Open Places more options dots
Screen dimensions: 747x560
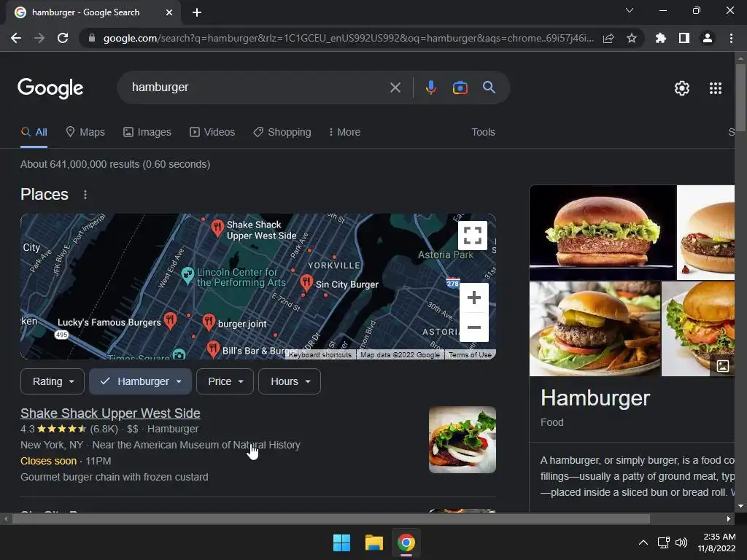click(x=85, y=195)
